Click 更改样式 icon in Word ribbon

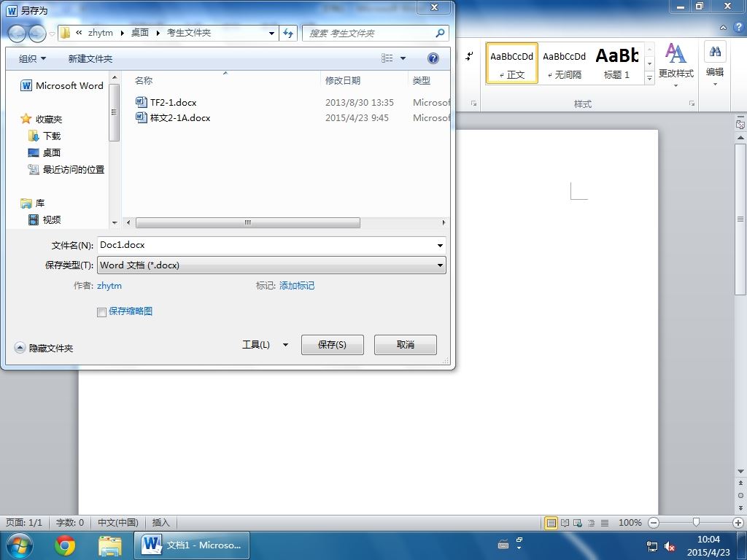click(x=676, y=64)
